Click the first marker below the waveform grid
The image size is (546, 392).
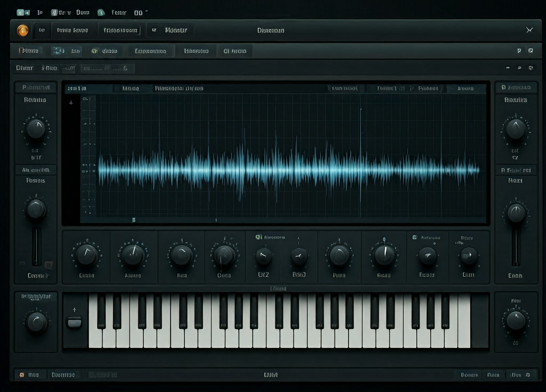tap(134, 220)
